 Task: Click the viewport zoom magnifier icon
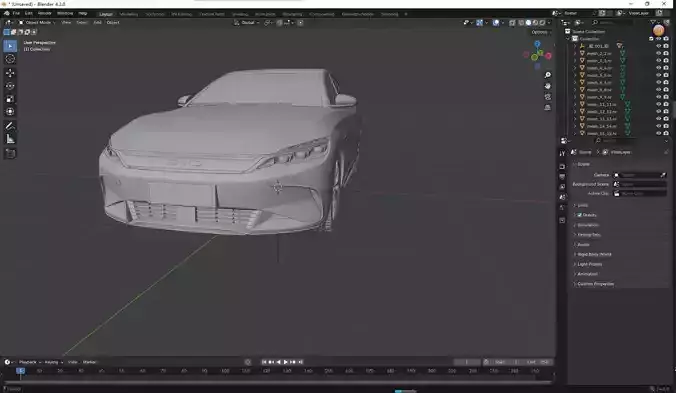548,75
